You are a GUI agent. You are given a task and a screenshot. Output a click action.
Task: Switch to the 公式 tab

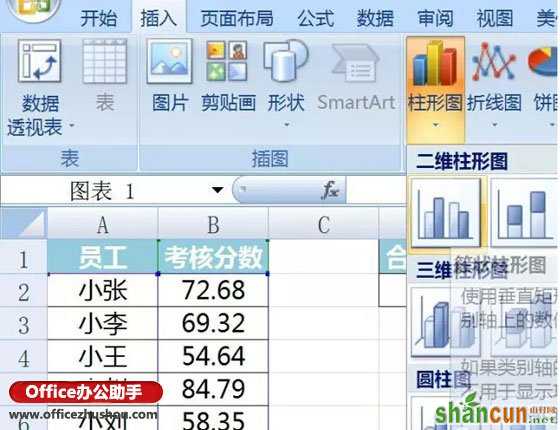(316, 18)
